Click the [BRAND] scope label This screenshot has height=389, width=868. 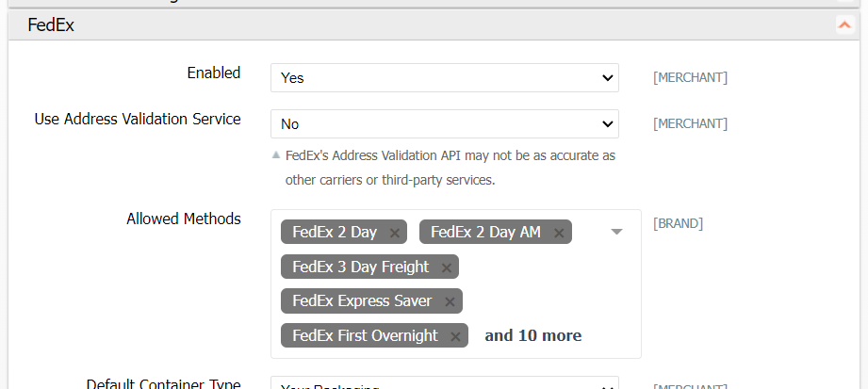(678, 224)
